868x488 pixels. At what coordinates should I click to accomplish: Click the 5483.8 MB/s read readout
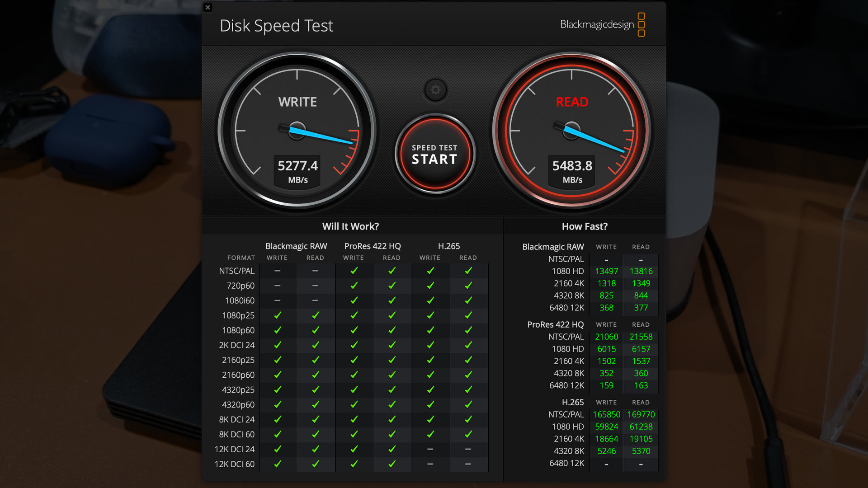[572, 171]
